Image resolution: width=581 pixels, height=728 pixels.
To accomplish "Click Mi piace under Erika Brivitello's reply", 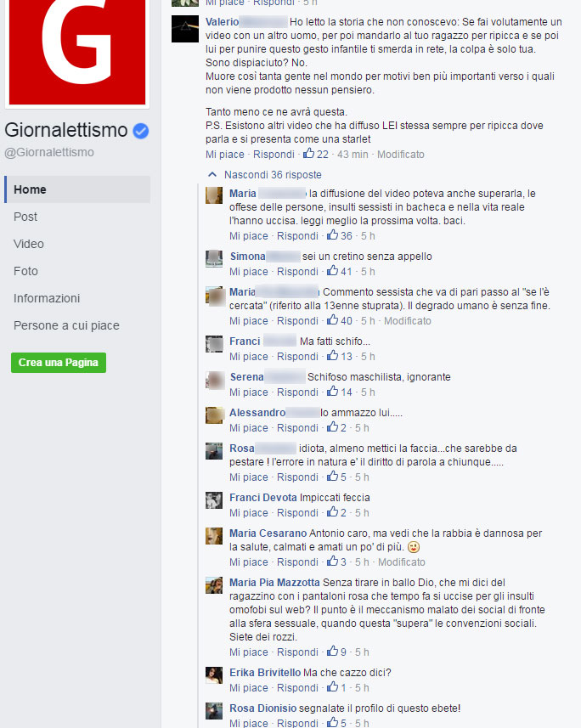I will (x=249, y=687).
